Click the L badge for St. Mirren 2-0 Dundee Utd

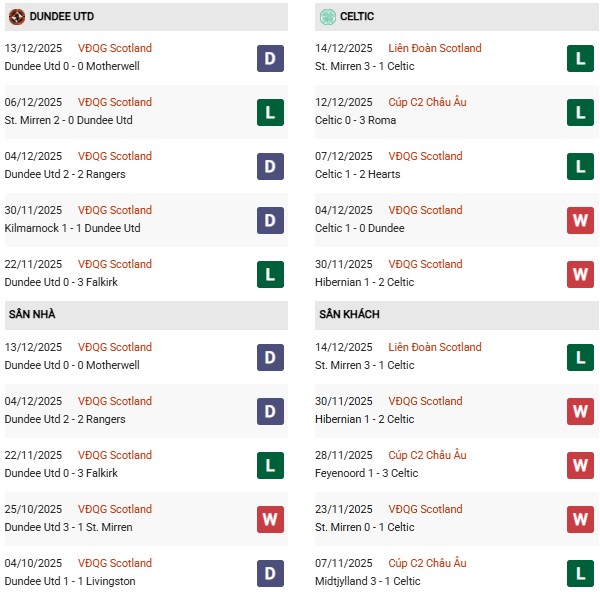tap(270, 112)
